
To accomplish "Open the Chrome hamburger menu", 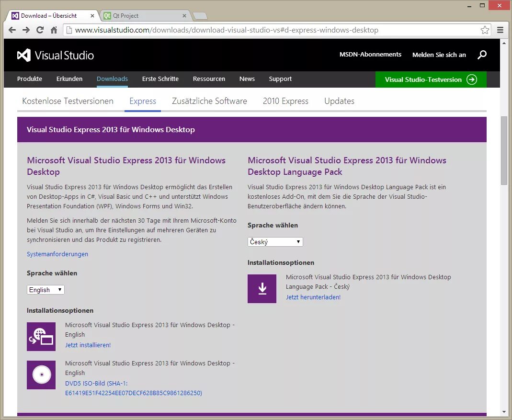I will [500, 30].
